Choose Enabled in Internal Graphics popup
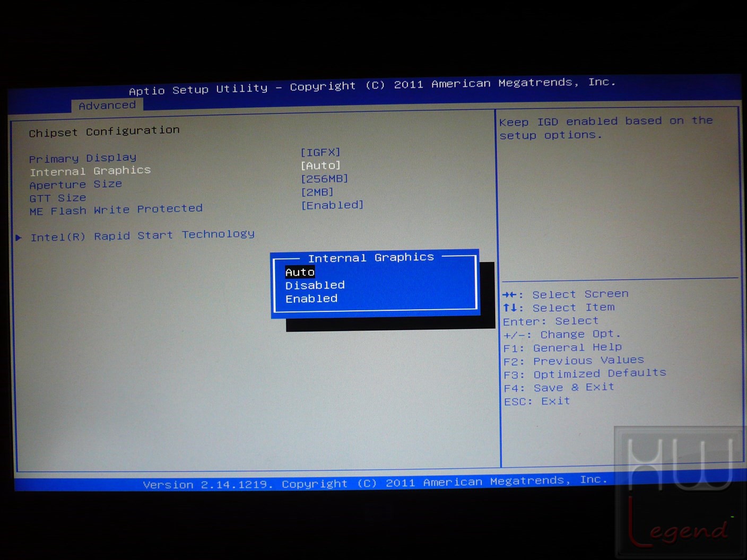The height and width of the screenshot is (560, 747). 311,299
